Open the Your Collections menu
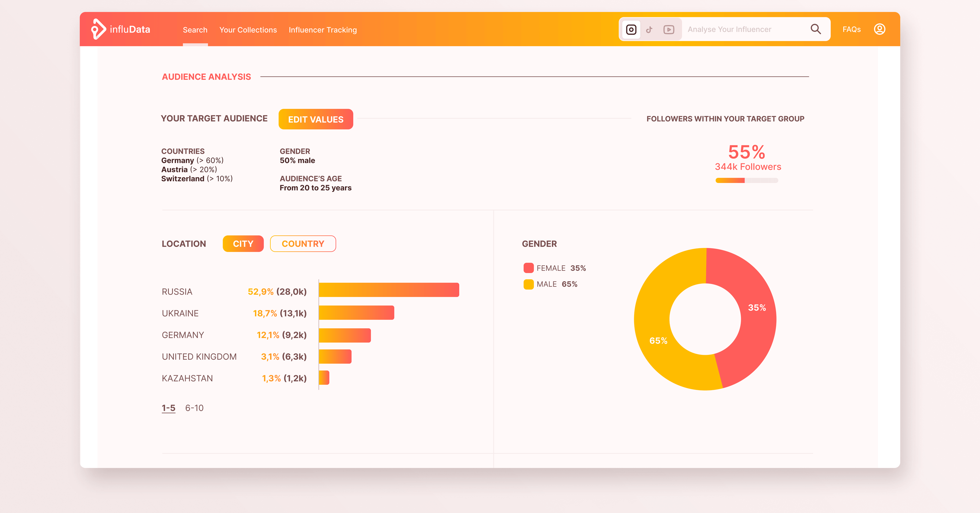Viewport: 980px width, 513px height. point(248,30)
